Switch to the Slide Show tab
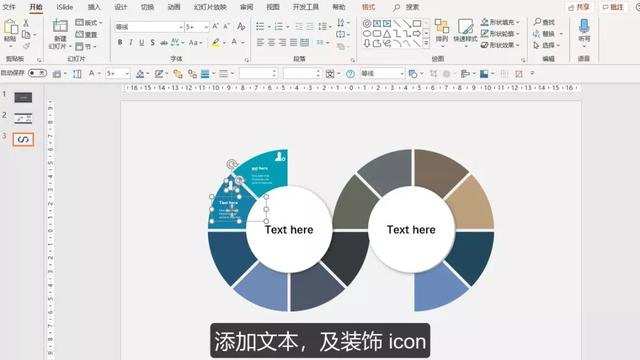Image resolution: width=640 pixels, height=360 pixels. pos(210,7)
